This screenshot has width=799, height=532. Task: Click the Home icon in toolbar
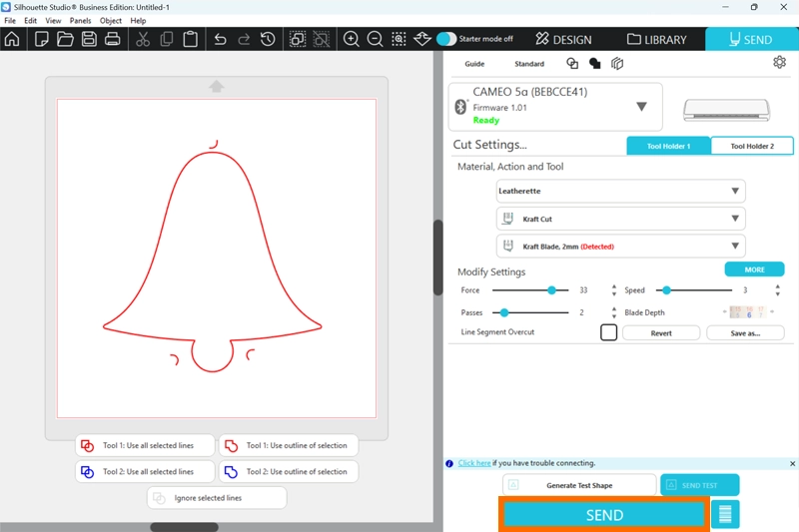tap(12, 40)
